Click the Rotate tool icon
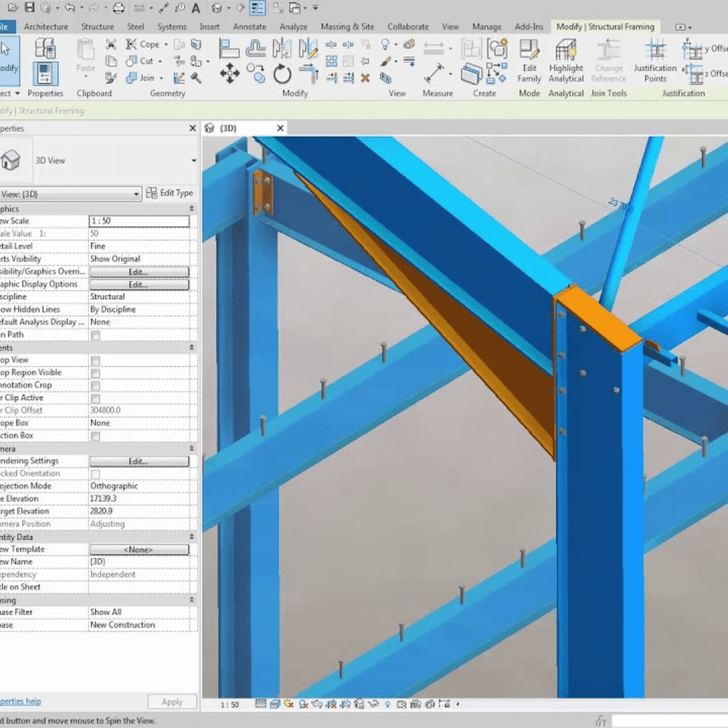This screenshot has height=728, width=728. (x=282, y=74)
